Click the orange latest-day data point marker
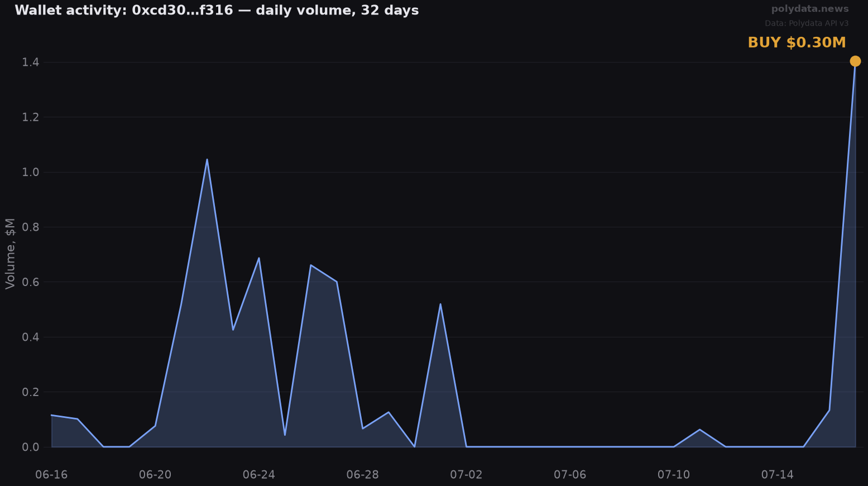The width and height of the screenshot is (868, 486). click(855, 61)
